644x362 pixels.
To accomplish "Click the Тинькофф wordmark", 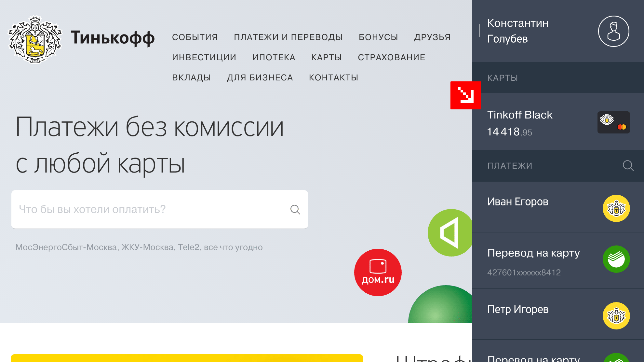I will pos(113,38).
